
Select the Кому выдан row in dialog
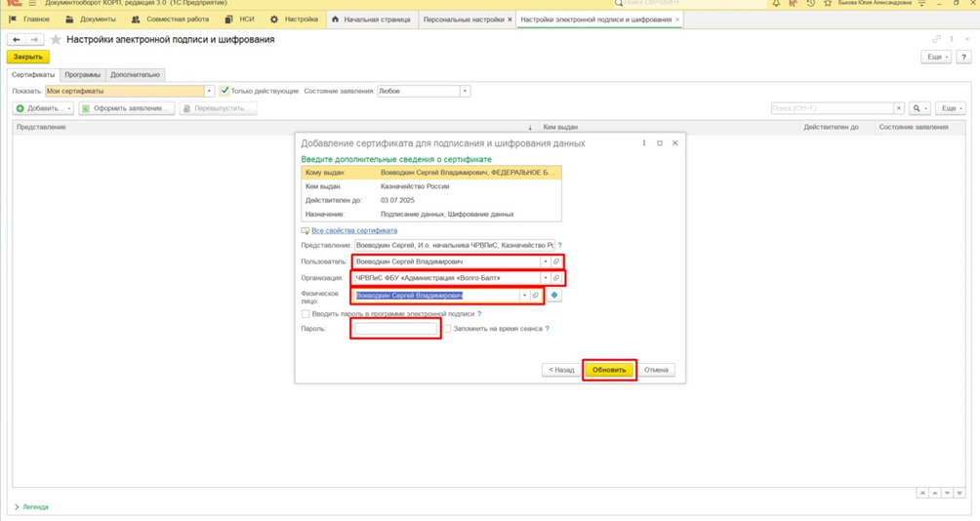click(431, 173)
